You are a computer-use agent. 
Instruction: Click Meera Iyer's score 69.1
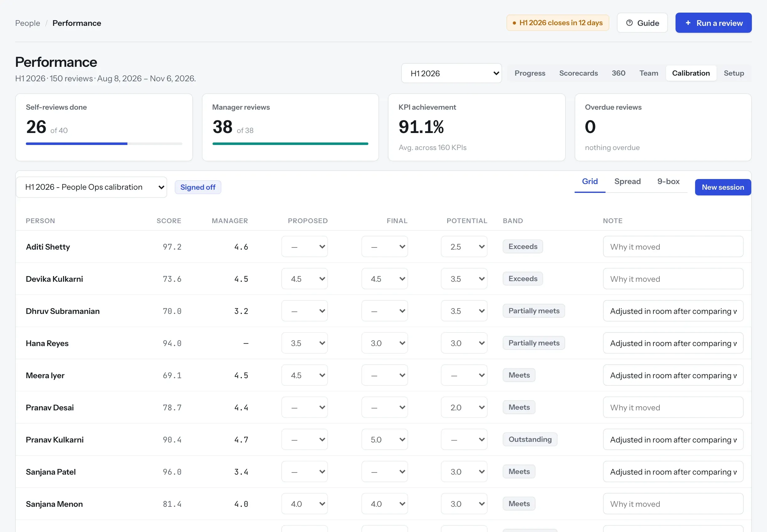[x=172, y=376]
